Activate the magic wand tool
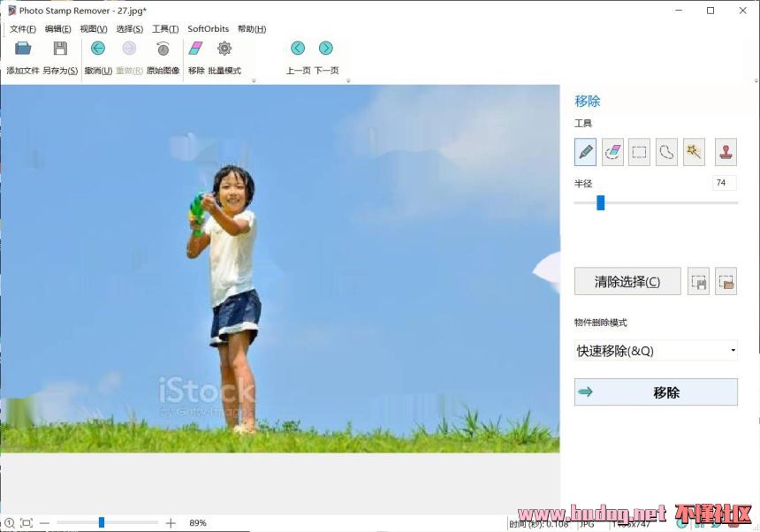760x532 pixels. (694, 152)
